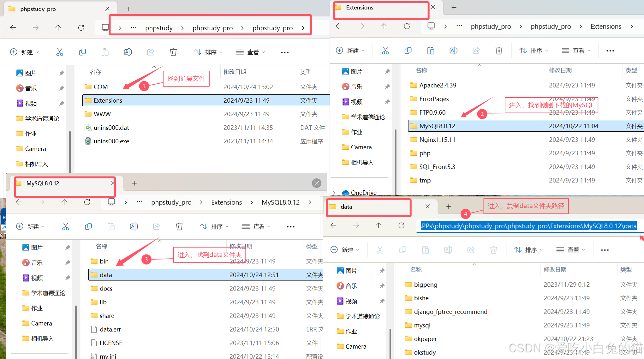Go up one level in MySQL8.0.12 window

[64, 202]
